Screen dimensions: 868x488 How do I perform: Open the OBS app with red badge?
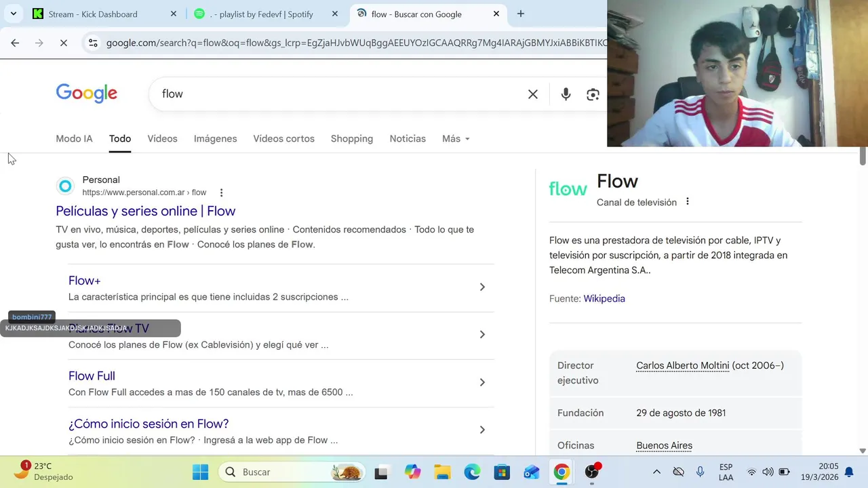(x=593, y=472)
